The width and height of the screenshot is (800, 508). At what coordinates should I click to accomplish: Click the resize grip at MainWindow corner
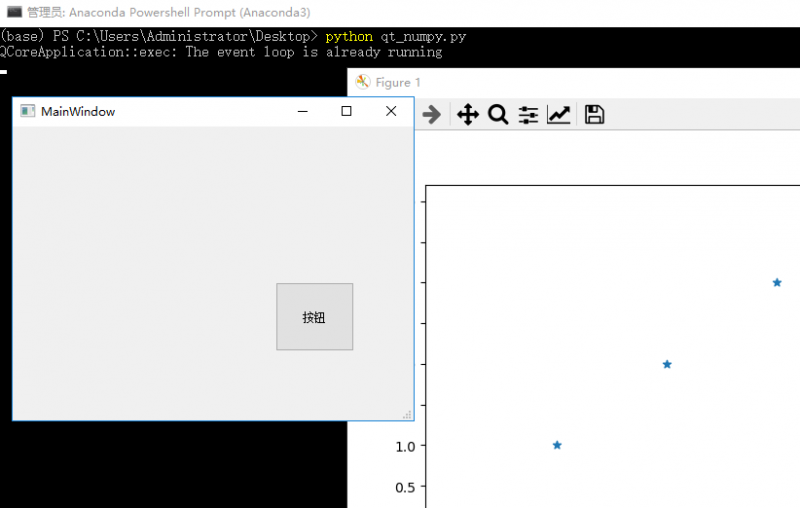pos(407,414)
